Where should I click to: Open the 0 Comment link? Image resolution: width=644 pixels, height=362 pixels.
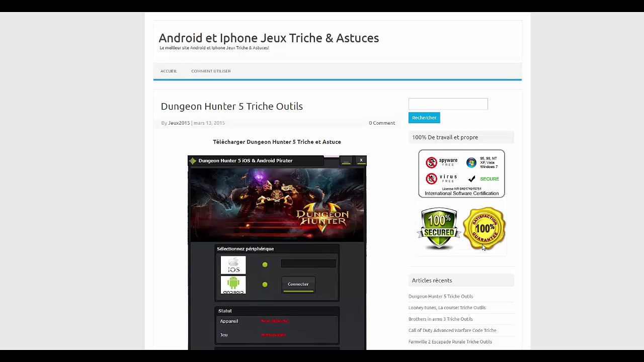coord(382,123)
